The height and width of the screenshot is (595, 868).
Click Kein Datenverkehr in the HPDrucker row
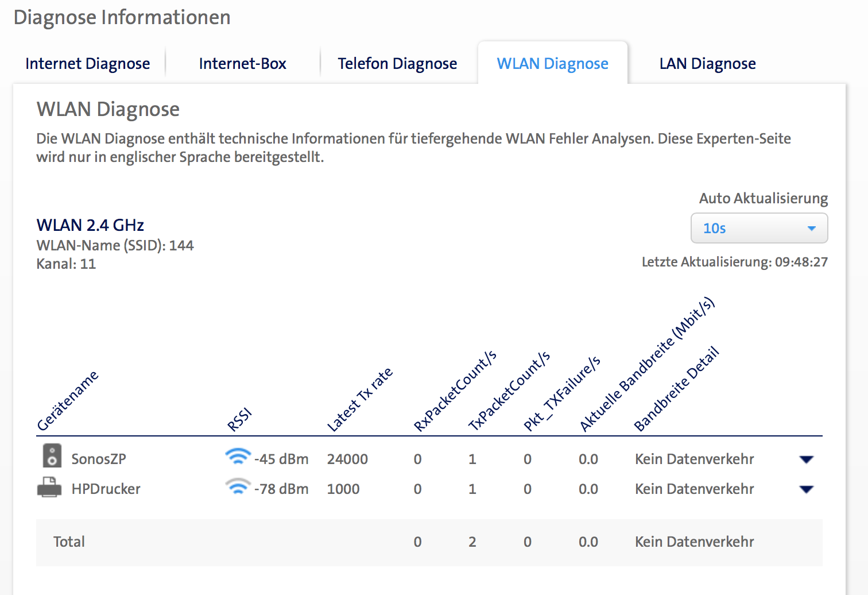[x=694, y=489]
